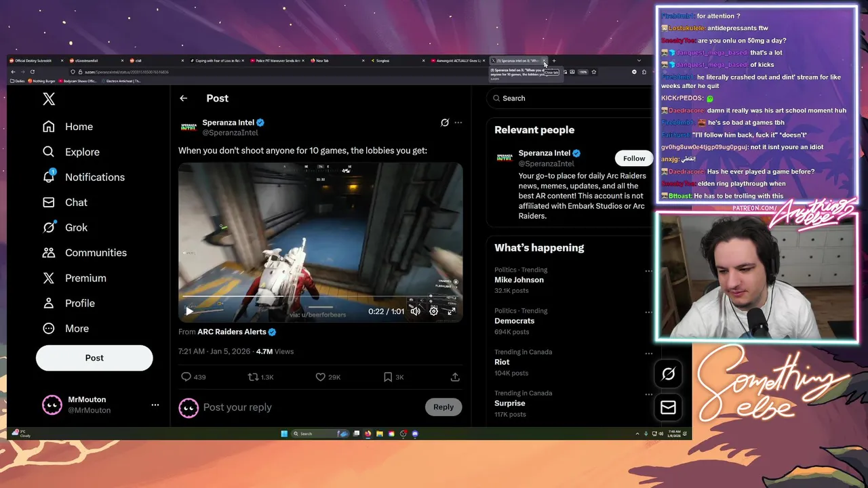
Task: Click the floating Grok button at bottom right
Action: (x=668, y=373)
